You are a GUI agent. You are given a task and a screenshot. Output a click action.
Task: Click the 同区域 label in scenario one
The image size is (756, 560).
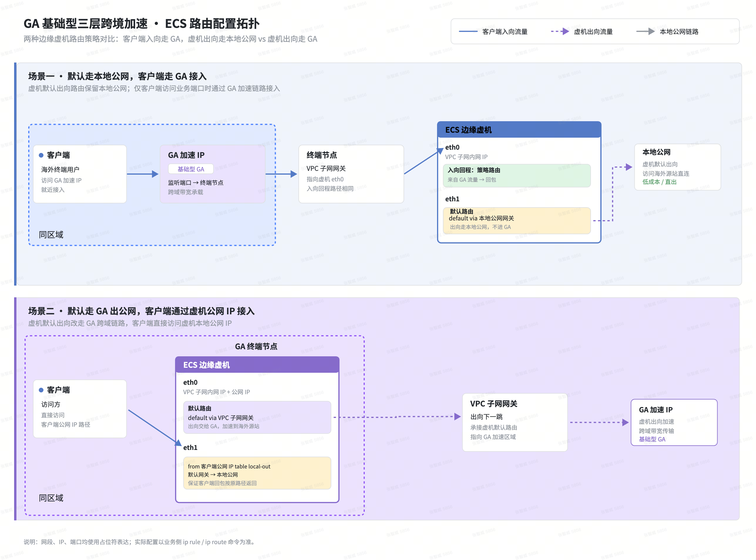pos(51,235)
